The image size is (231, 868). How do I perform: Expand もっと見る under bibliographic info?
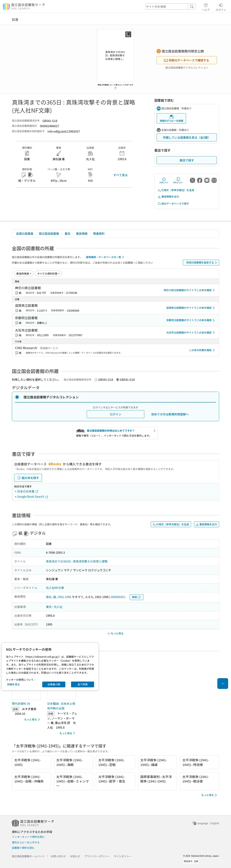click(115, 633)
